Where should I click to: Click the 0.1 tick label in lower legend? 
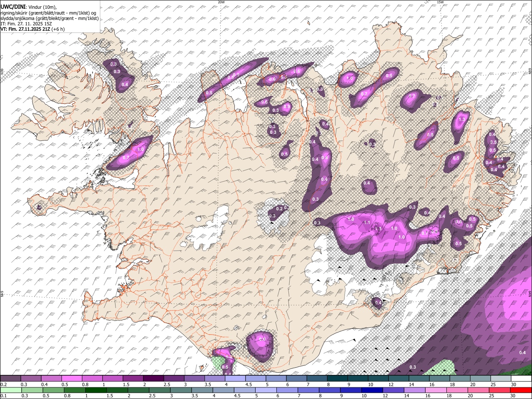coord(3,396)
